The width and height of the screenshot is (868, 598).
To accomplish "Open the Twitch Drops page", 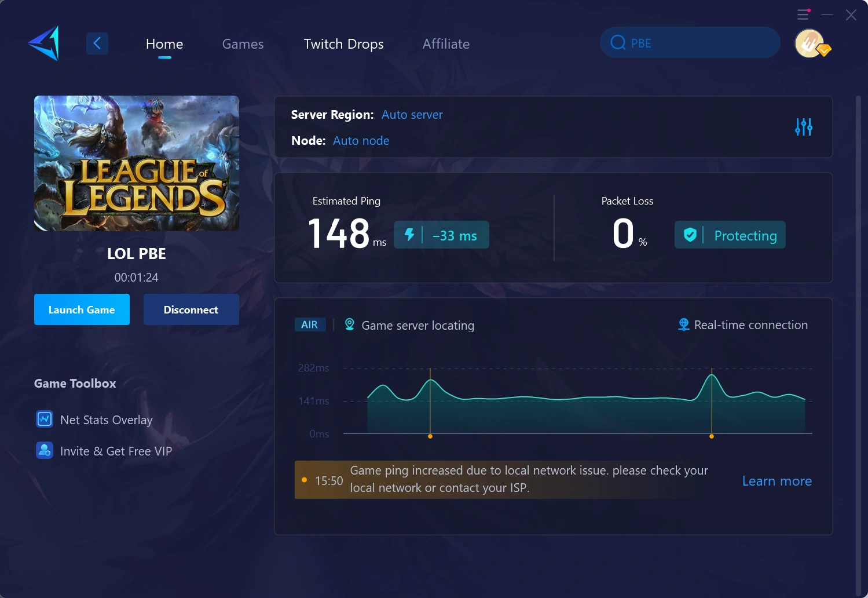I will coord(343,44).
